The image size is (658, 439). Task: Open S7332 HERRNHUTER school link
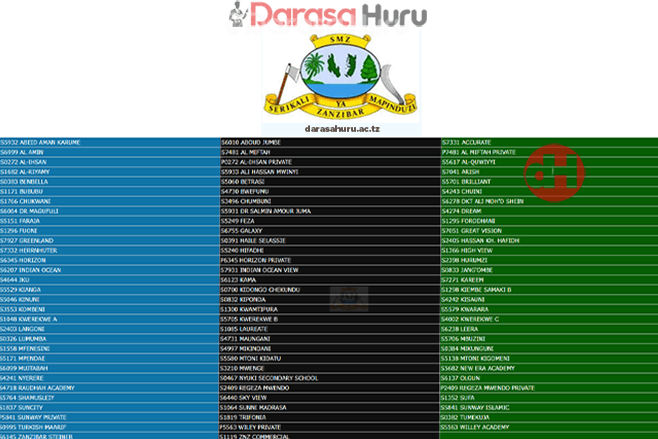tap(29, 251)
